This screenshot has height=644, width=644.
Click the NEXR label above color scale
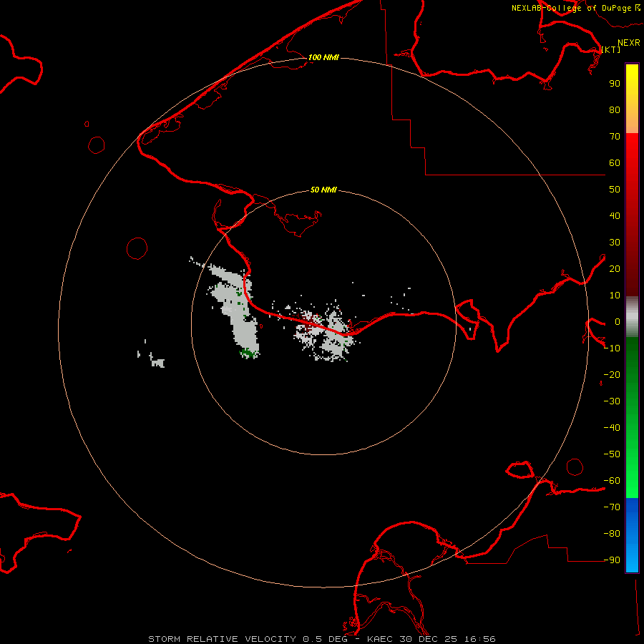click(x=628, y=43)
